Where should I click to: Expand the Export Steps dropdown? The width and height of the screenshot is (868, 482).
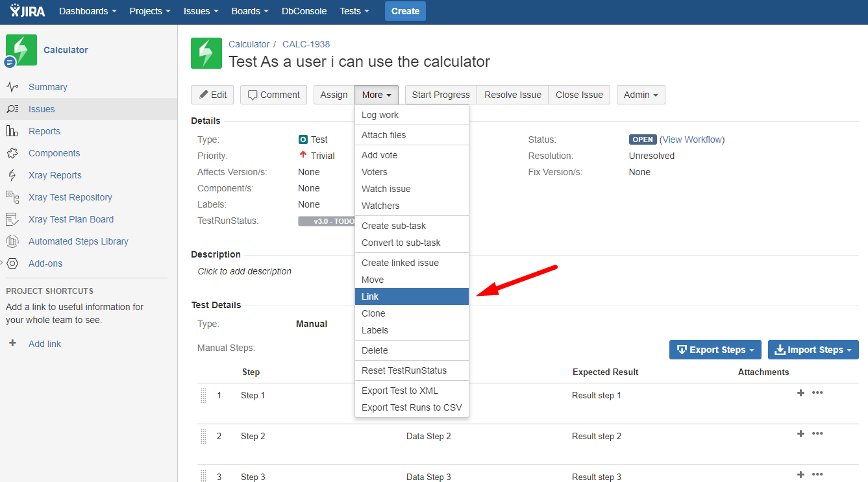click(715, 350)
